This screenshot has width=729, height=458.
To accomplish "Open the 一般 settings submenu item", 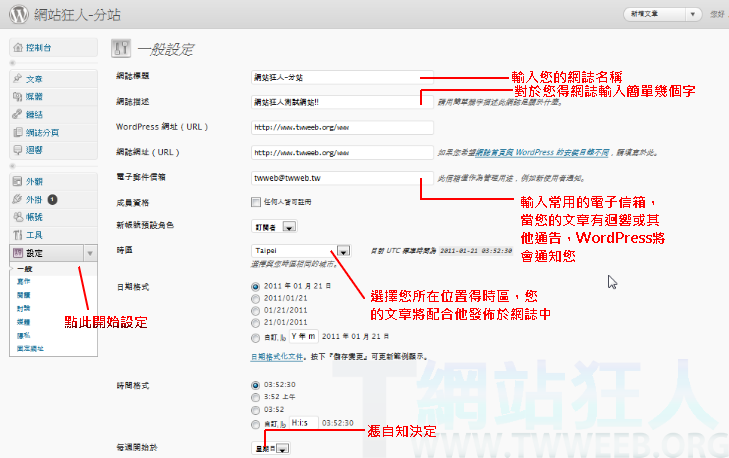I will point(25,269).
